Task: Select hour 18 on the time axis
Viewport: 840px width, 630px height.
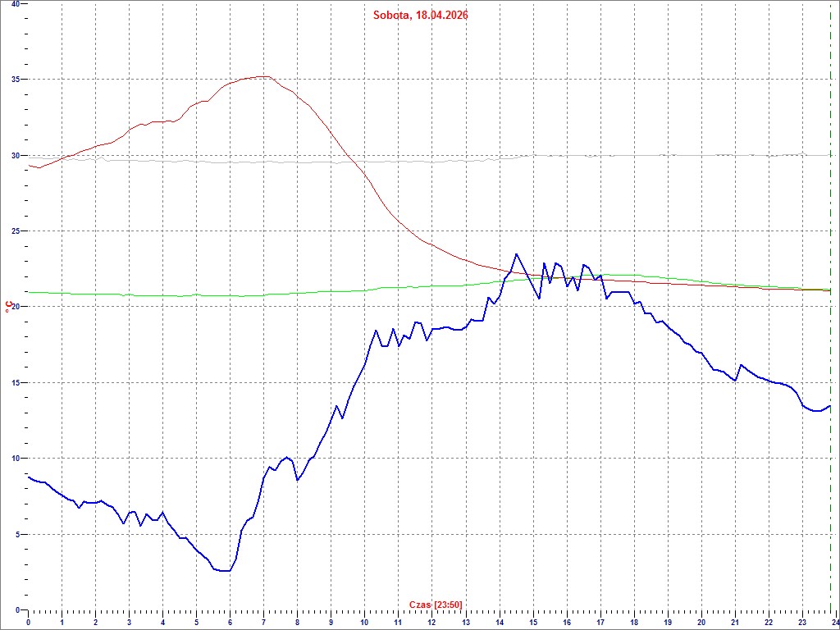Action: [x=634, y=623]
